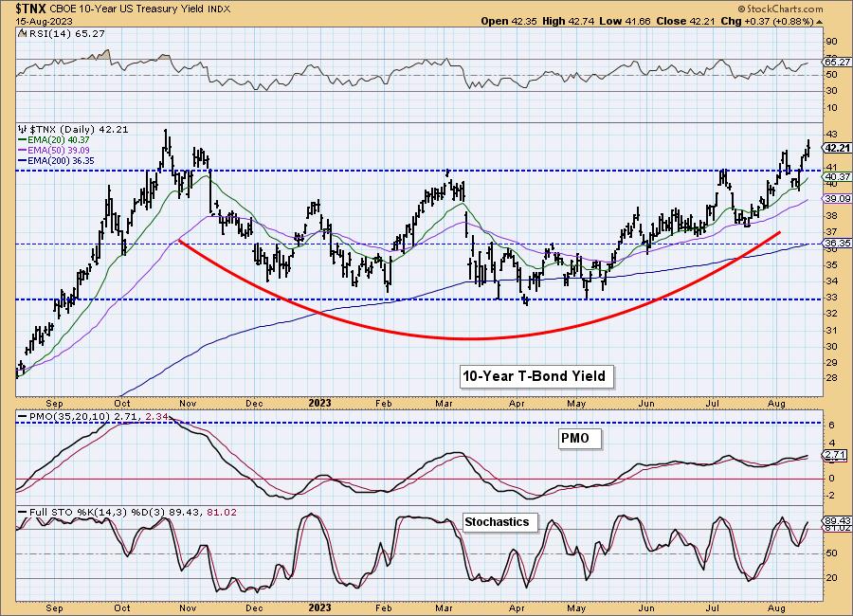Click the small line icon before RSI(14)
The image size is (853, 616).
pos(22,34)
